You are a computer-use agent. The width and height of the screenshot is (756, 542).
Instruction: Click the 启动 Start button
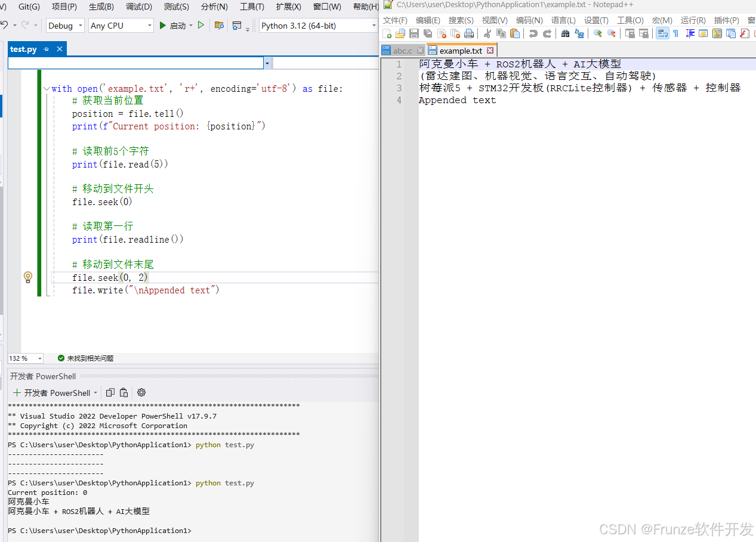pos(172,26)
